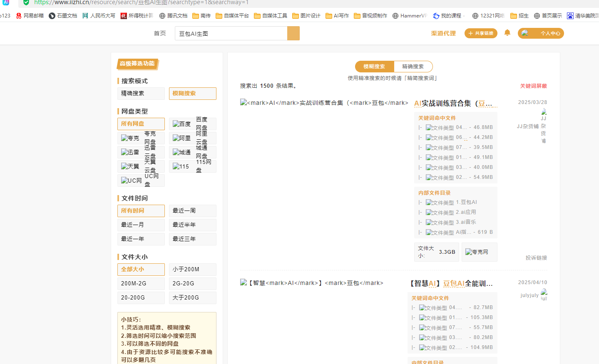Click the notification bell icon
Screen dimensions: 599x364
point(507,33)
